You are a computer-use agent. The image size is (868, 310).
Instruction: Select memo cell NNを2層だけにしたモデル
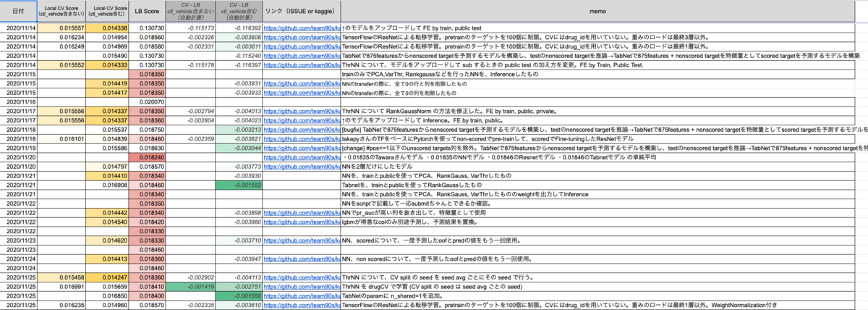pos(603,166)
